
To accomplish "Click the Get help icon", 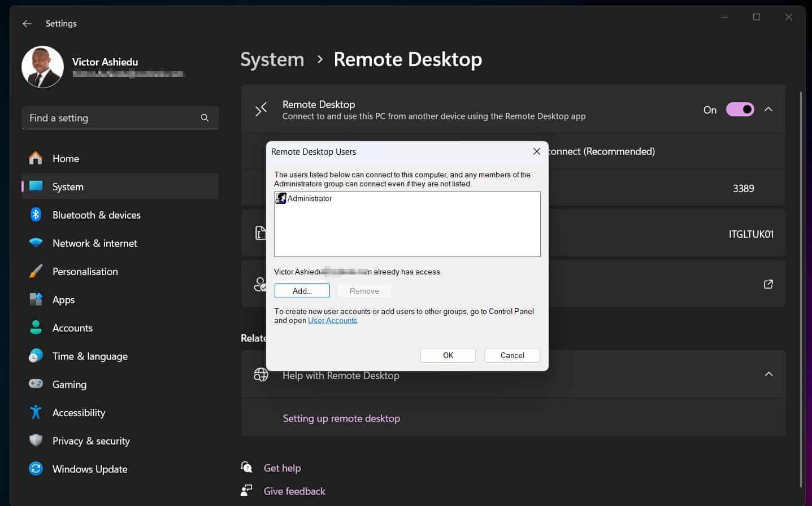I will 246,467.
